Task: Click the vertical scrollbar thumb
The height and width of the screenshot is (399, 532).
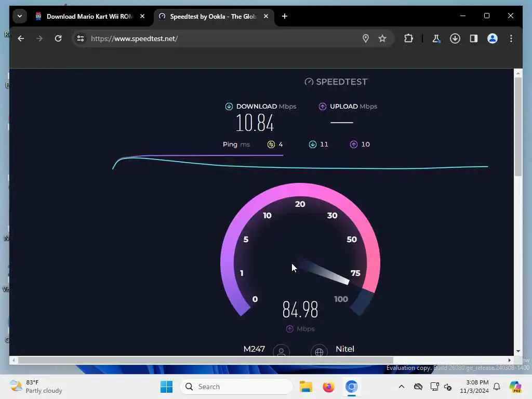Action: (x=518, y=127)
